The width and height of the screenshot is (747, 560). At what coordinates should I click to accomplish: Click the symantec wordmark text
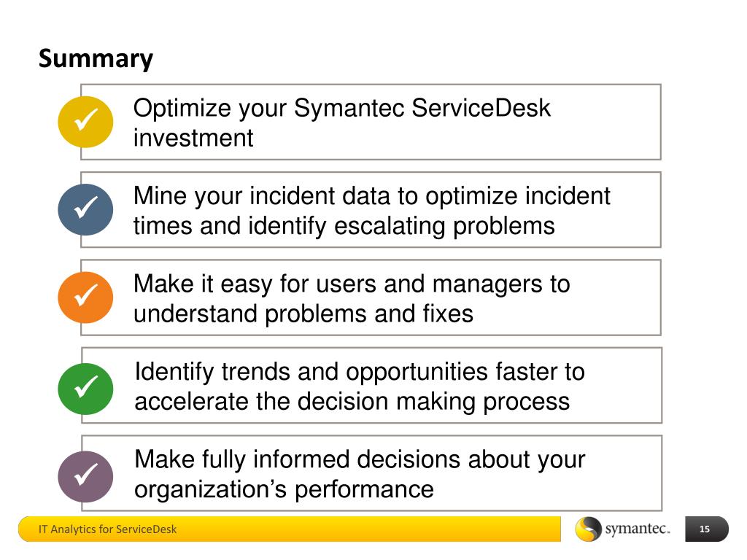pyautogui.click(x=638, y=529)
